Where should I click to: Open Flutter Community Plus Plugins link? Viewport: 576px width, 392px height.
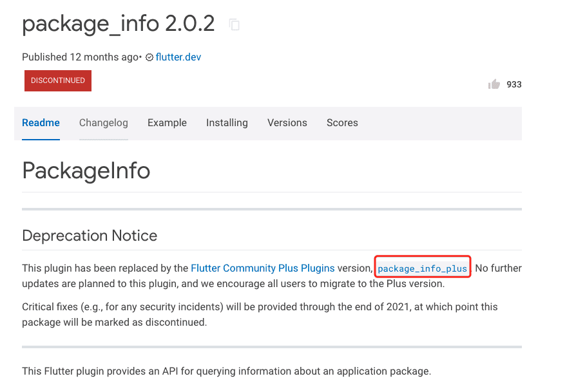(x=263, y=268)
